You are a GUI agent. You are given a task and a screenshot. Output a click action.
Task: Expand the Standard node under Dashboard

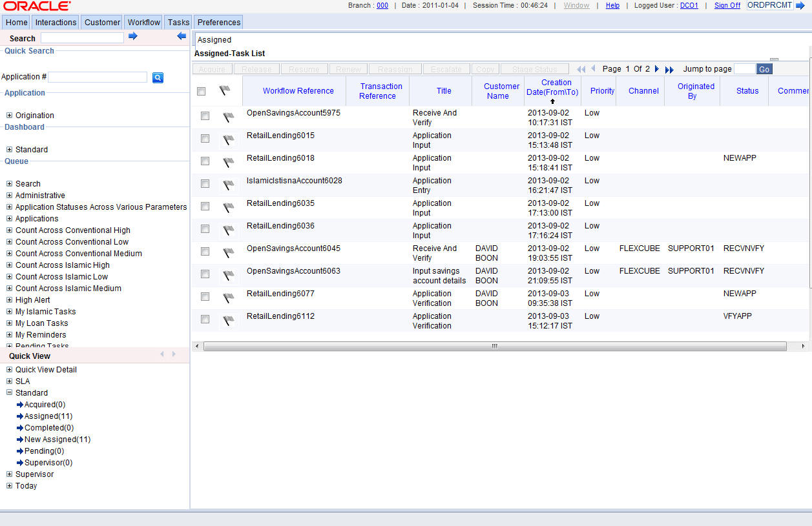coord(10,150)
